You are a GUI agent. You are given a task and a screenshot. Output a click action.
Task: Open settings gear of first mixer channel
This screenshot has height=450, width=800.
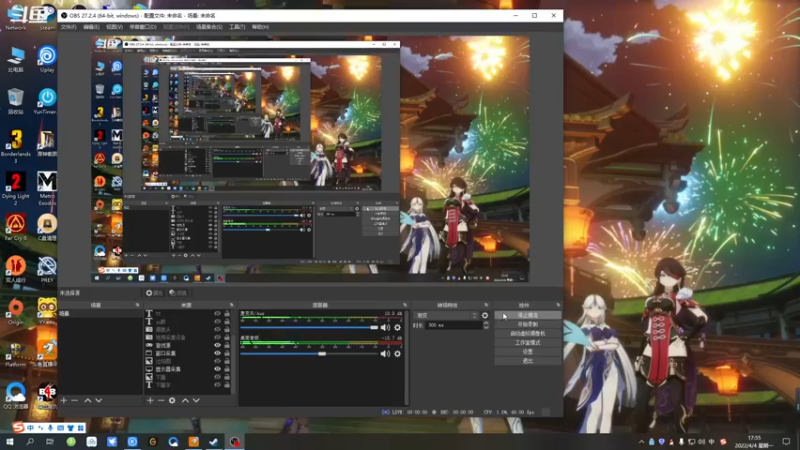click(397, 328)
